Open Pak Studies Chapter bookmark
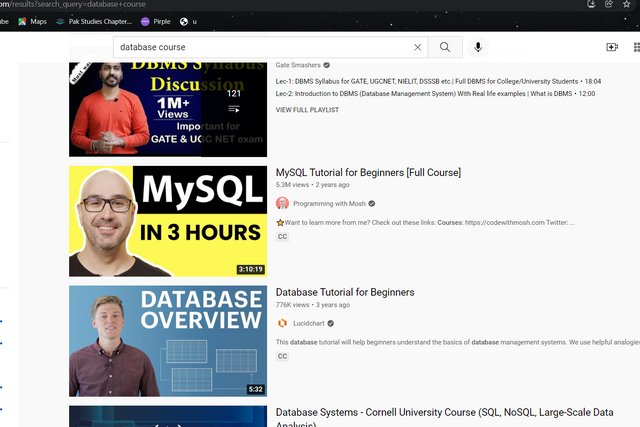 pyautogui.click(x=94, y=22)
